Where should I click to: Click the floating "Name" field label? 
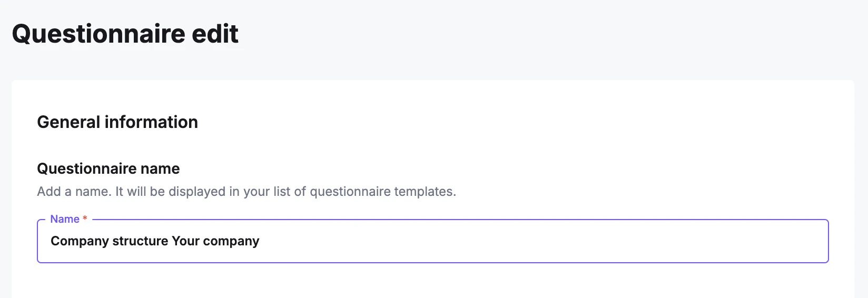click(65, 219)
